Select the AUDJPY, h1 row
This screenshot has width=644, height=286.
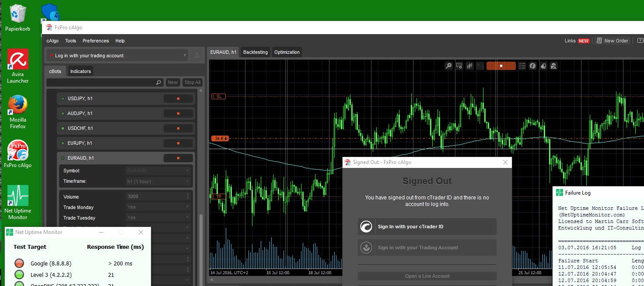click(126, 114)
